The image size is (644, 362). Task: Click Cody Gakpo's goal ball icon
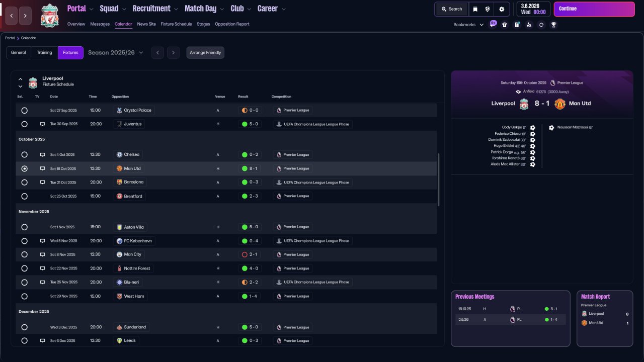[x=533, y=128]
